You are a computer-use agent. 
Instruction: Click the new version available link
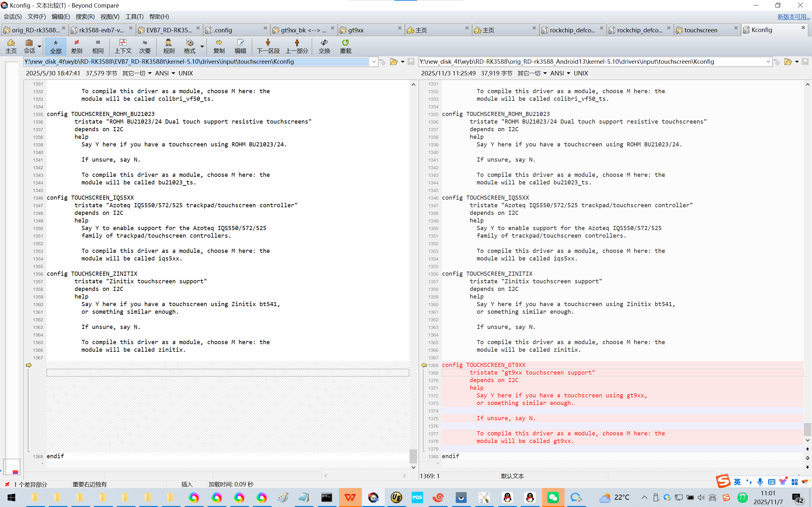pos(793,16)
